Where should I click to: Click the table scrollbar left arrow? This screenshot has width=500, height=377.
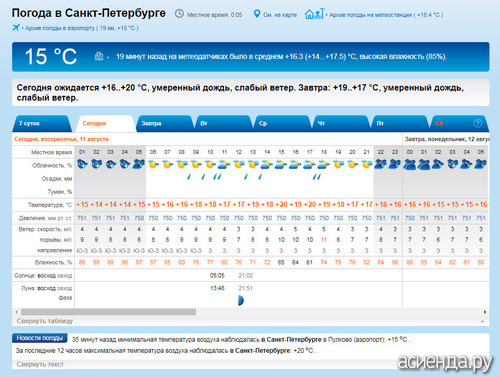coord(16,312)
